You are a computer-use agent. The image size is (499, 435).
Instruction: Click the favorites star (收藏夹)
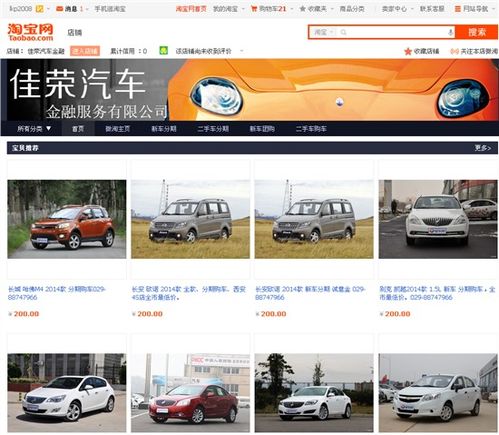pos(303,9)
